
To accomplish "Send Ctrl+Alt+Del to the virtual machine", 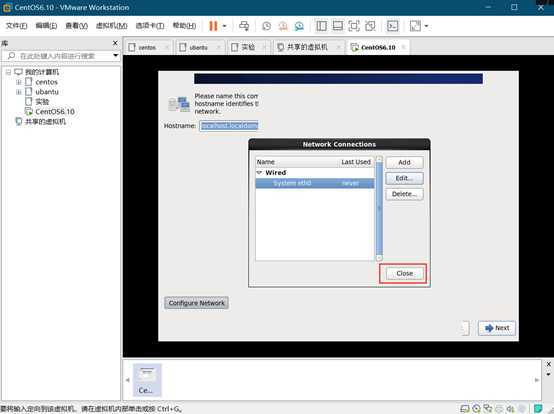I will pyautogui.click(x=244, y=26).
